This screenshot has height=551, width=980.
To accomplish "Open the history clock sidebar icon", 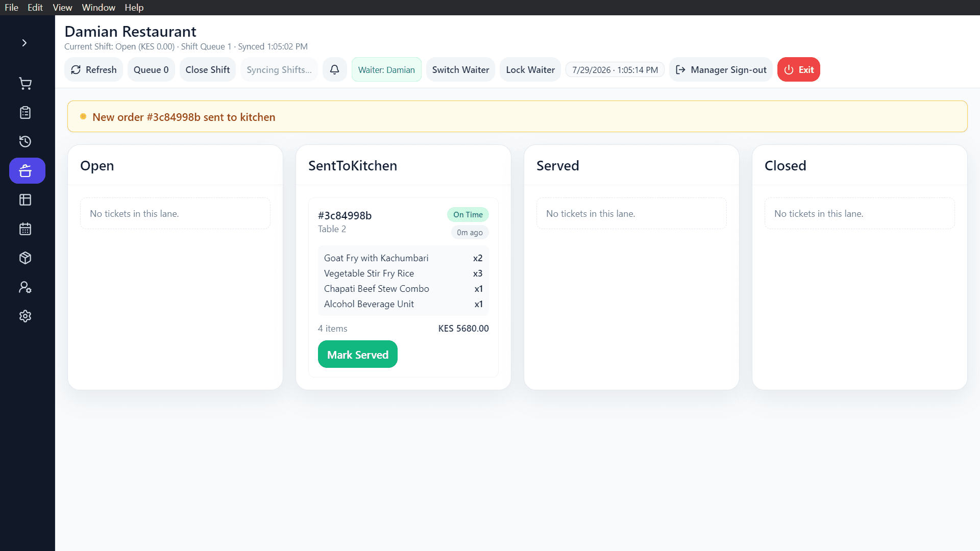I will click(x=26, y=142).
